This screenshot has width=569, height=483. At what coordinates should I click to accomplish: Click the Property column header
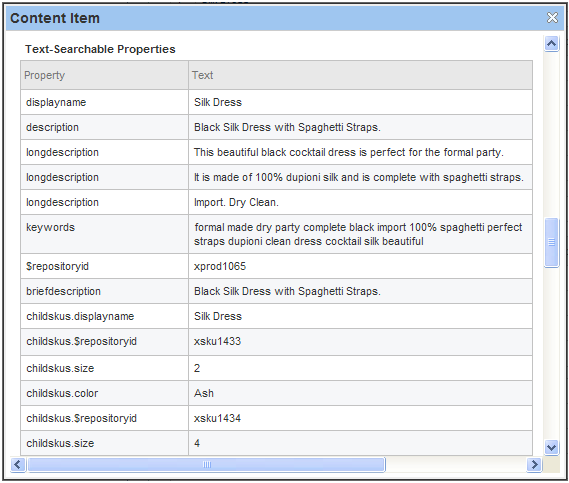[105, 75]
